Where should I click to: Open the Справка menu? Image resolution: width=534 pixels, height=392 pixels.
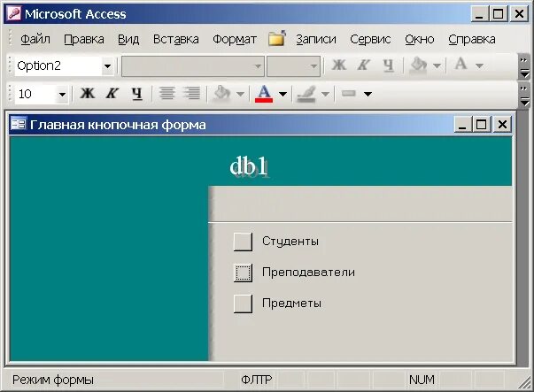[472, 39]
